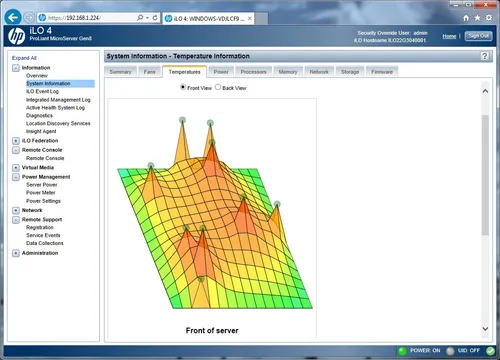Open the help question mark icon

coord(485,56)
